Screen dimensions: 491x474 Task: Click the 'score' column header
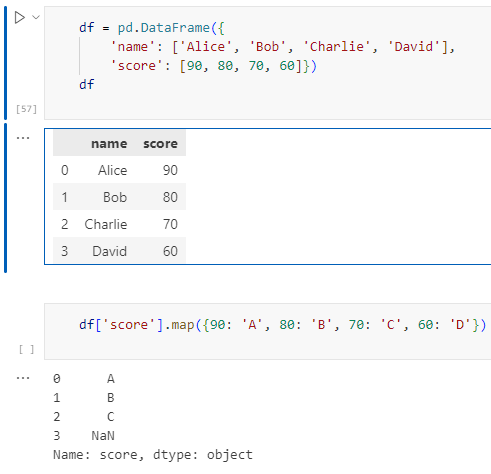tap(160, 144)
